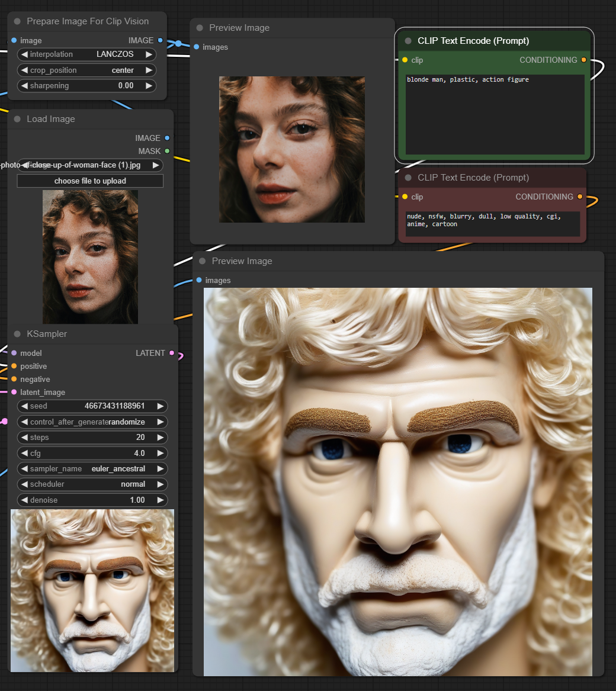Click the denoise value slider field
616x691 pixels.
[92, 500]
